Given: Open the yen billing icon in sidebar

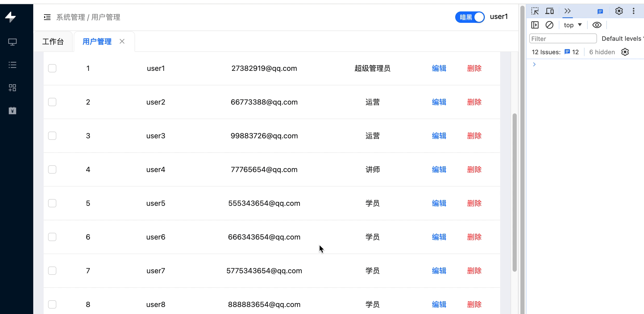Looking at the screenshot, I should click(x=12, y=110).
